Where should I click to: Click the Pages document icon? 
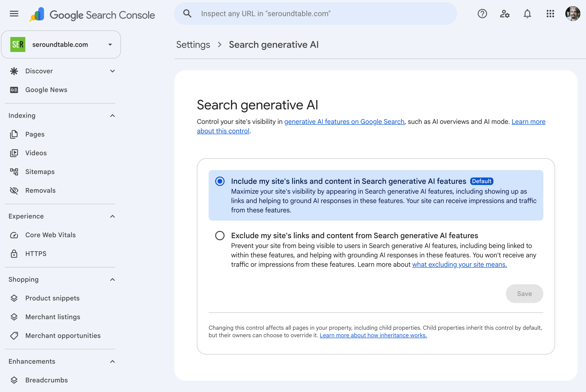pos(14,134)
